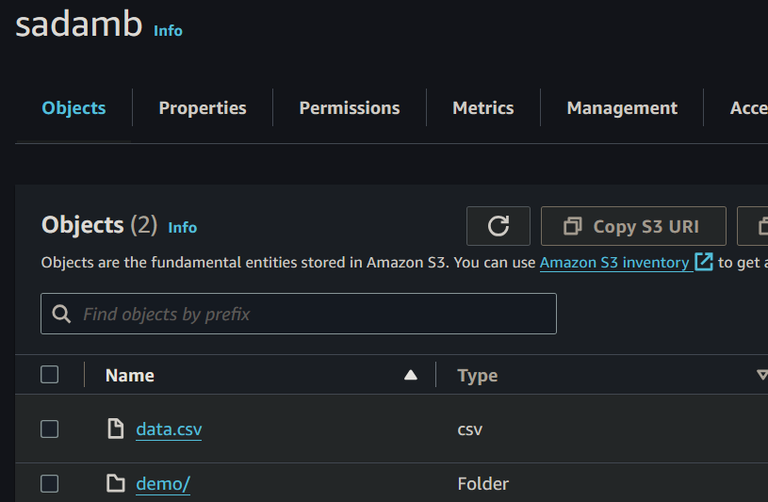Image resolution: width=768 pixels, height=502 pixels.
Task: Click the folder icon beside demo/
Action: pyautogui.click(x=116, y=484)
